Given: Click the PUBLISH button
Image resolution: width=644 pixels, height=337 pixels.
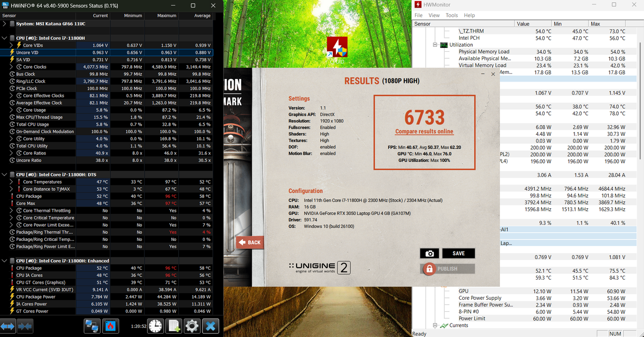Looking at the screenshot, I should [x=448, y=269].
